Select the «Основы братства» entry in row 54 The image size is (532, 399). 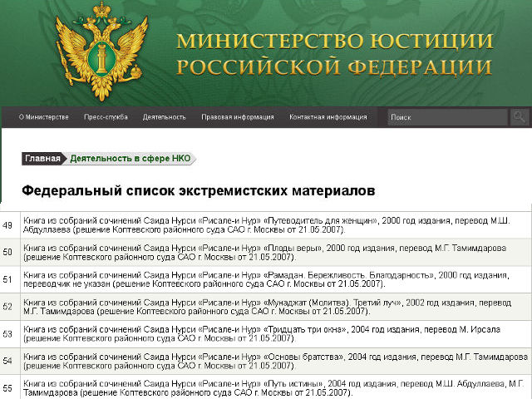point(274,360)
